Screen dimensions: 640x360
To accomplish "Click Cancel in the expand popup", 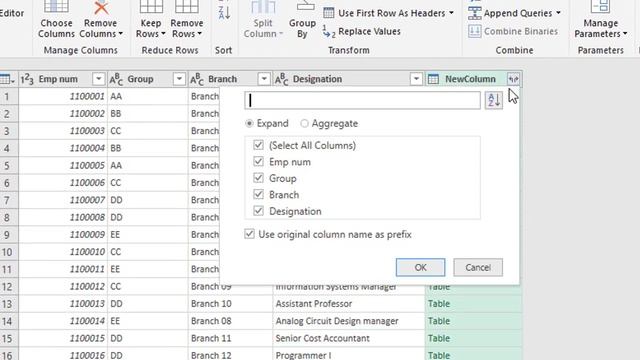I will click(x=478, y=267).
